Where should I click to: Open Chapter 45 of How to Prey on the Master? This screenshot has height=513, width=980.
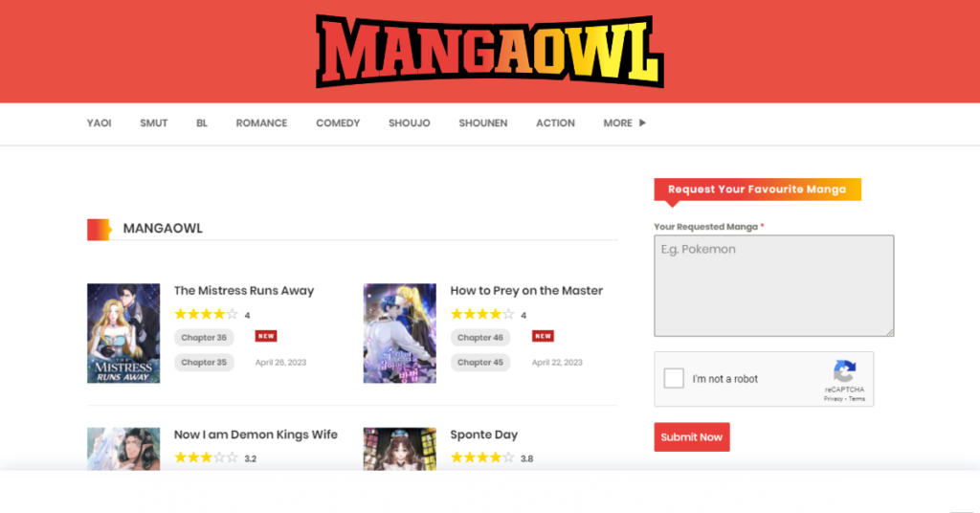pos(480,363)
